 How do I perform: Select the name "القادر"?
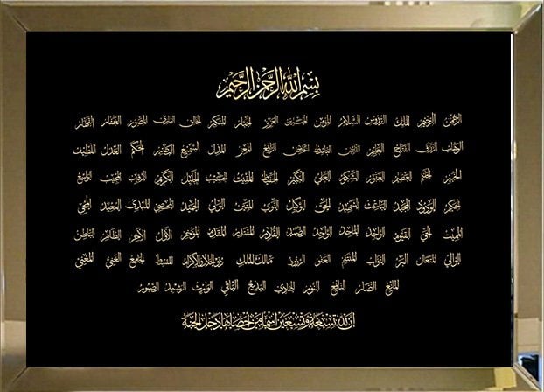(270, 234)
